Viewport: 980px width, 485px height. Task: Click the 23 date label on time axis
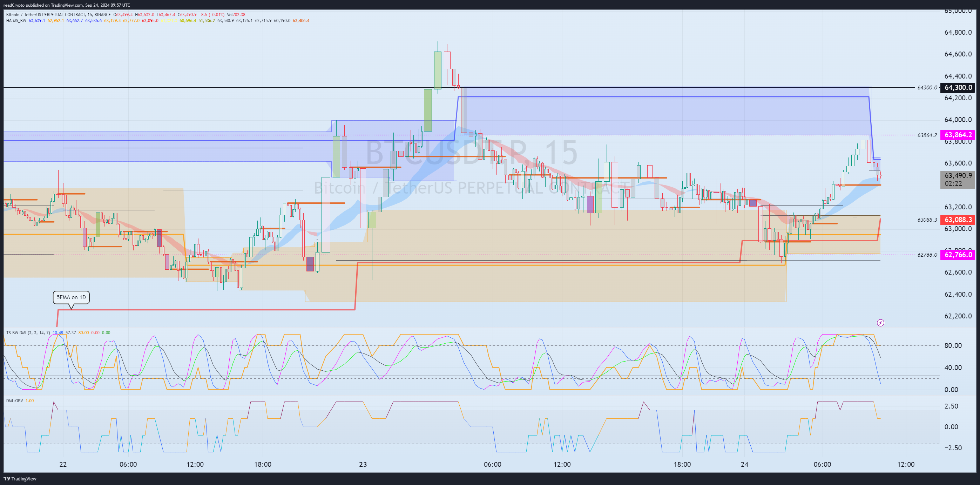tap(363, 464)
